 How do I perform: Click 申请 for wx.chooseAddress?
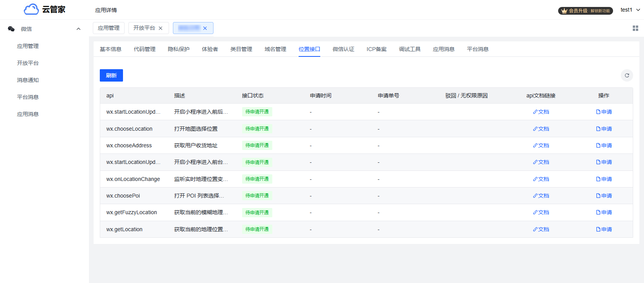[x=604, y=145]
